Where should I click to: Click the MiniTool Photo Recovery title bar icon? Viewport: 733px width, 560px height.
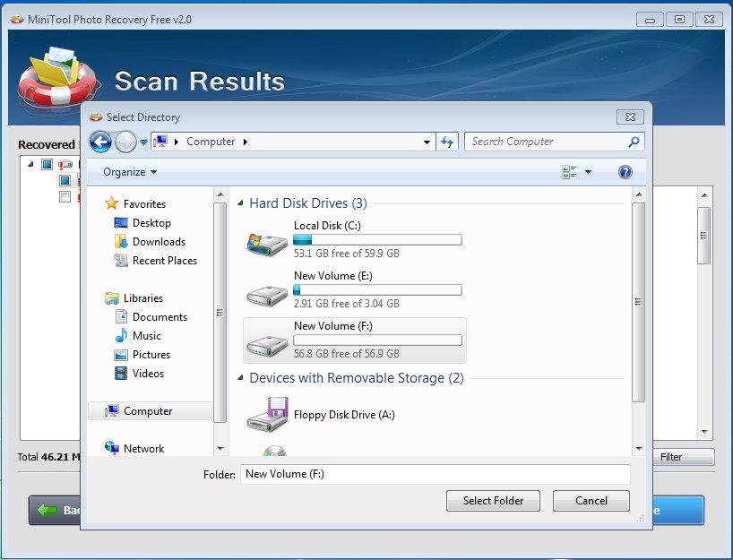(17, 19)
